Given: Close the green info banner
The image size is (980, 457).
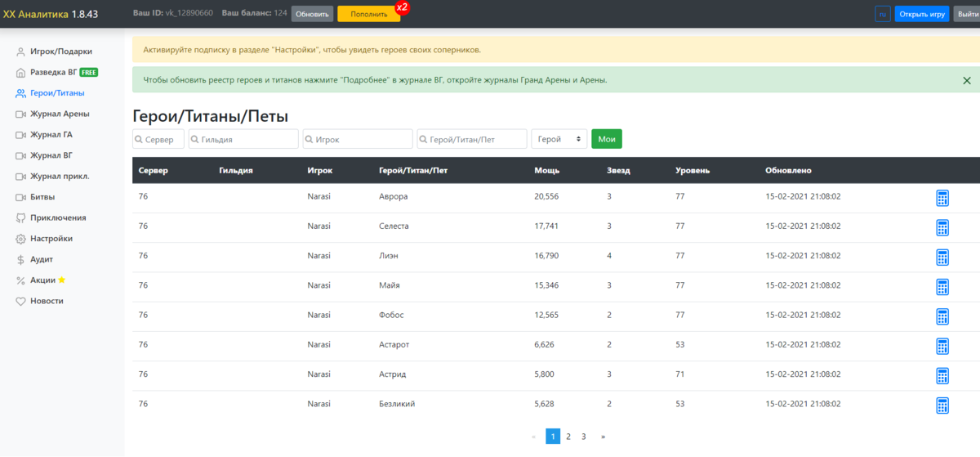Looking at the screenshot, I should pyautogui.click(x=967, y=80).
